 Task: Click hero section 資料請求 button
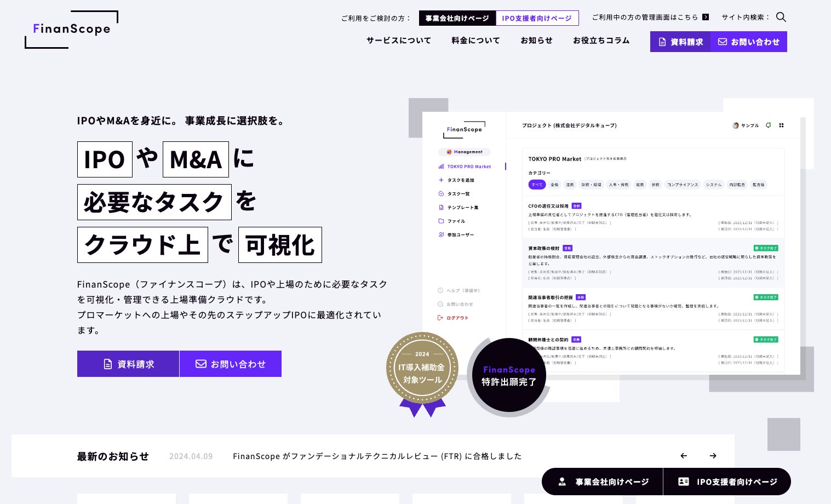pos(128,364)
